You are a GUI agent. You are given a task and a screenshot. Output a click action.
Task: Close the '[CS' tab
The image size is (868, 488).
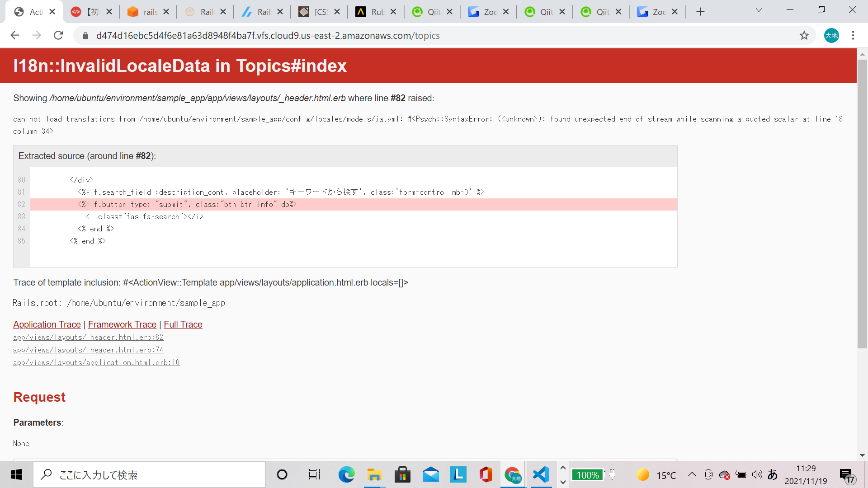[337, 12]
